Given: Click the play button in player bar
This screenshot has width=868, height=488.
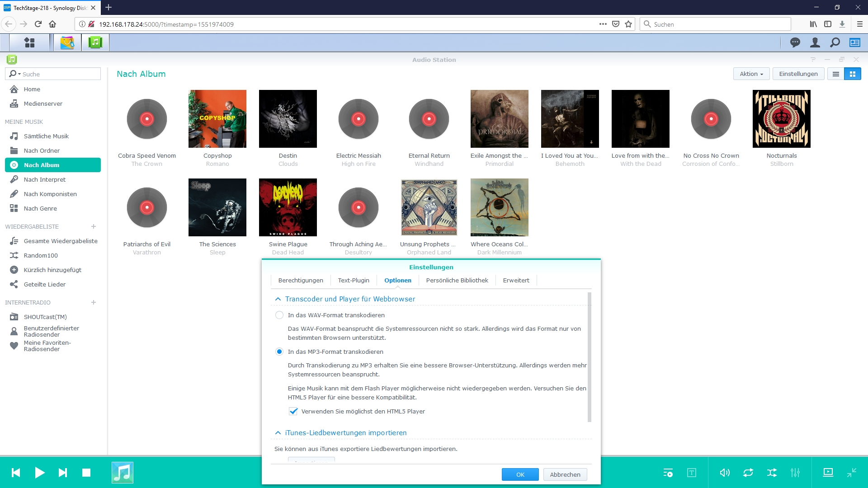Looking at the screenshot, I should point(40,473).
